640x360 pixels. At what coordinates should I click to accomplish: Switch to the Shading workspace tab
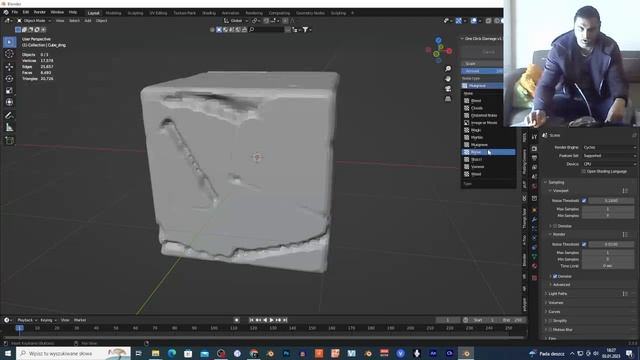209,13
